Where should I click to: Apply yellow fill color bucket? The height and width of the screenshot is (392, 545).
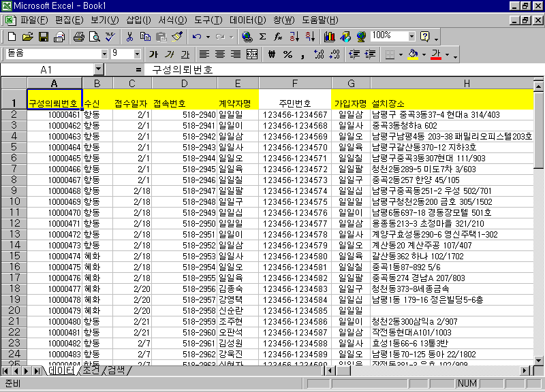click(x=413, y=54)
